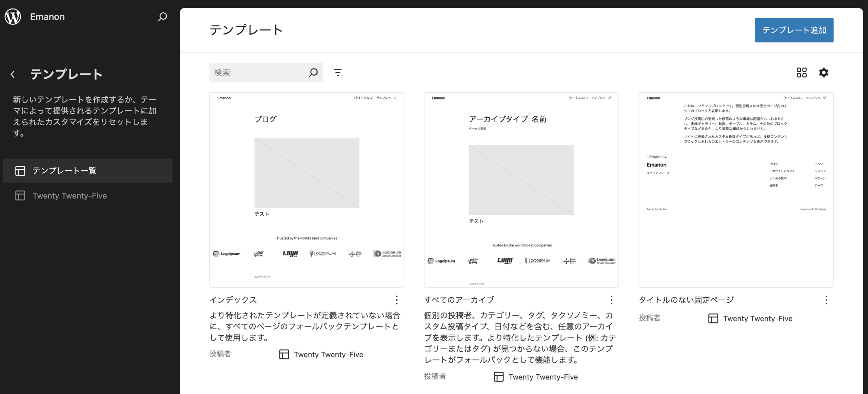The image size is (868, 394).
Task: Click template icon next to インデックス author
Action: pyautogui.click(x=284, y=354)
